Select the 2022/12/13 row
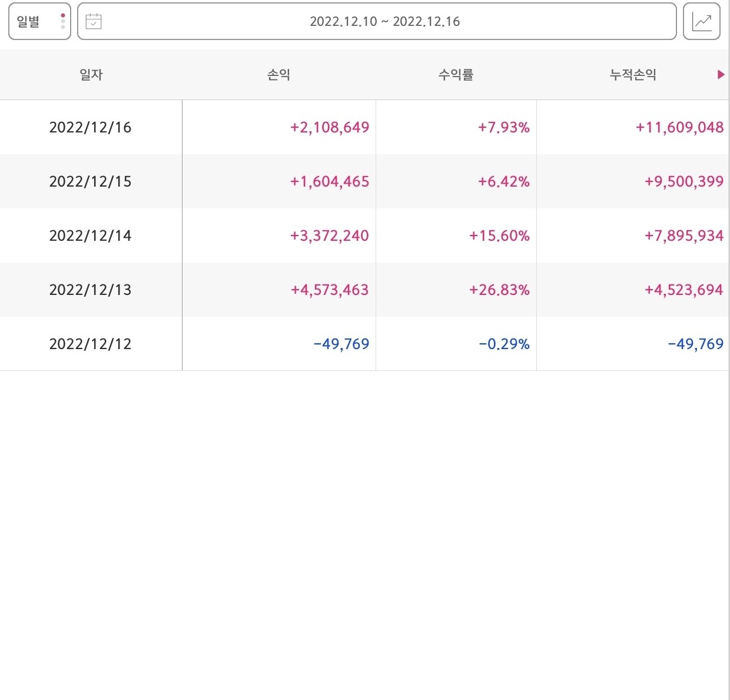This screenshot has height=700, width=730. (365, 290)
